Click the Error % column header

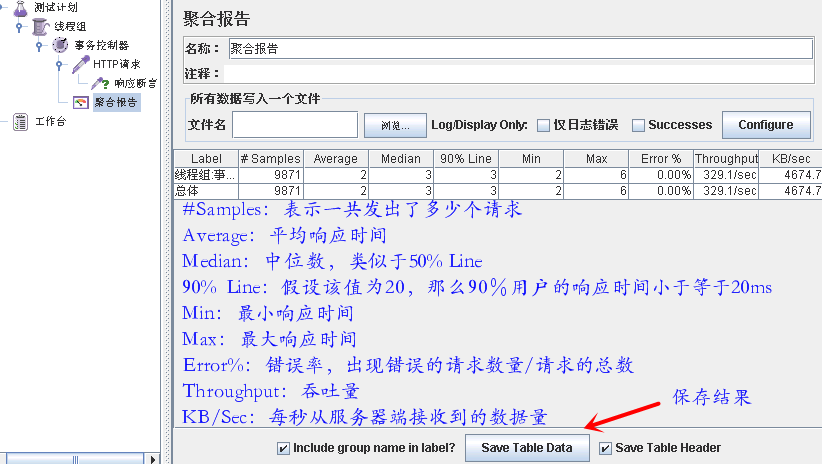point(661,159)
